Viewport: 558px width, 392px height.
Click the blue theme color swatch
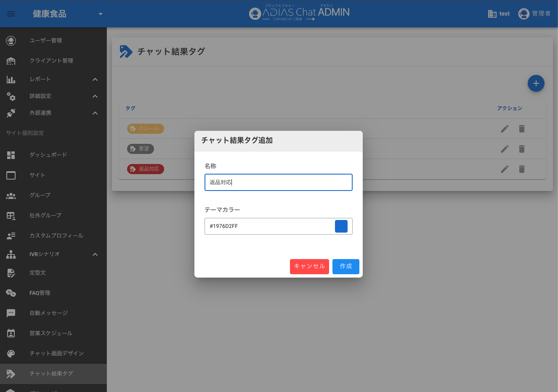[x=341, y=226]
